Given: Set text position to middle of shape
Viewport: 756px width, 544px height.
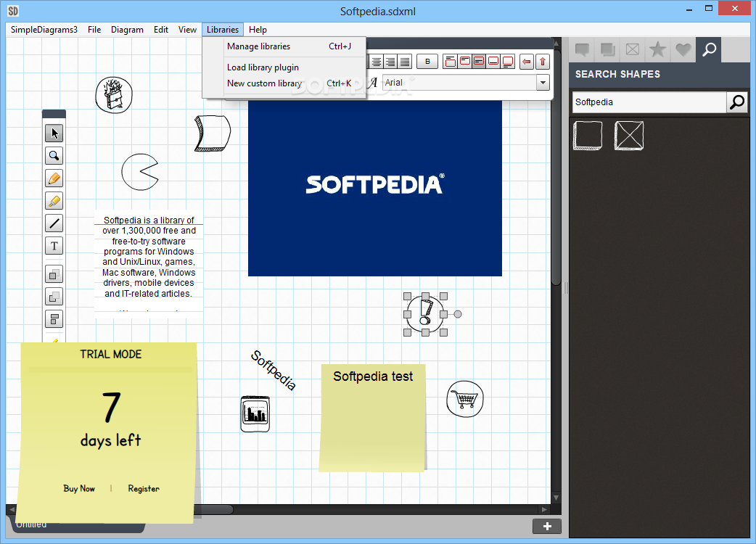Looking at the screenshot, I should [x=479, y=62].
